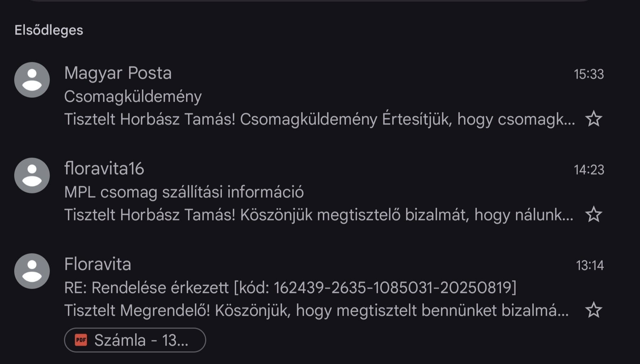Tap the Magyar Posta sender avatar
This screenshot has height=364, width=640.
click(x=32, y=80)
